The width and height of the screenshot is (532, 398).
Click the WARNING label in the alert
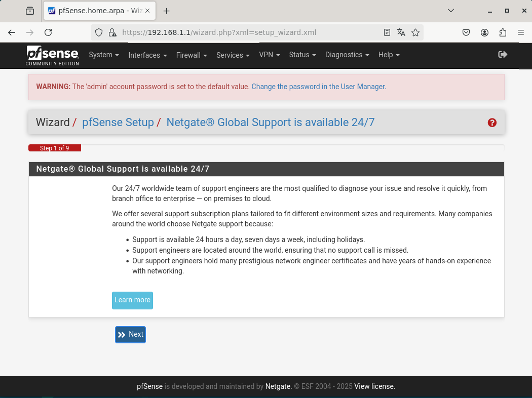pyautogui.click(x=53, y=87)
